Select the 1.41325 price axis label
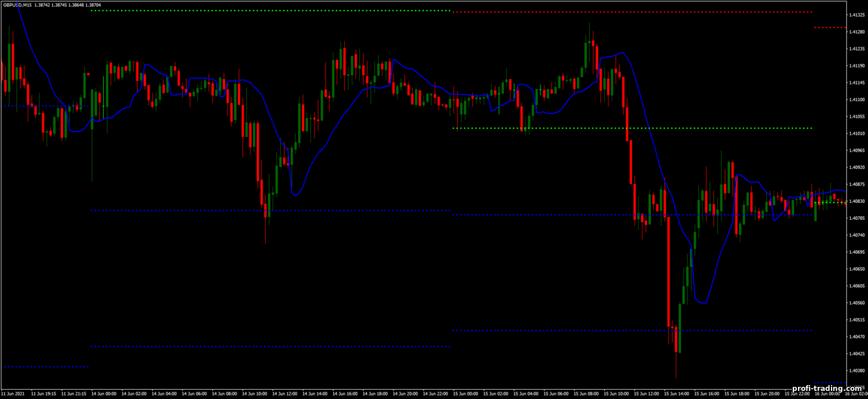This screenshot has height=399, width=868. click(856, 15)
